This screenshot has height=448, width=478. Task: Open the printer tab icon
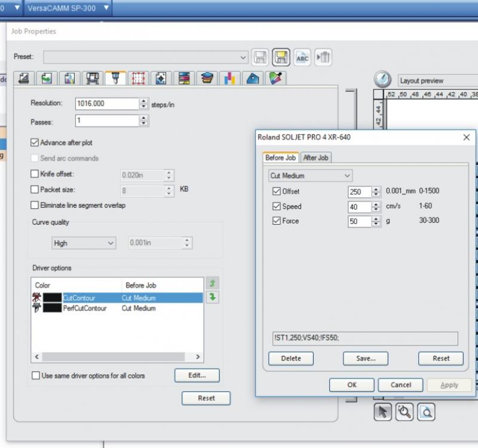click(93, 79)
